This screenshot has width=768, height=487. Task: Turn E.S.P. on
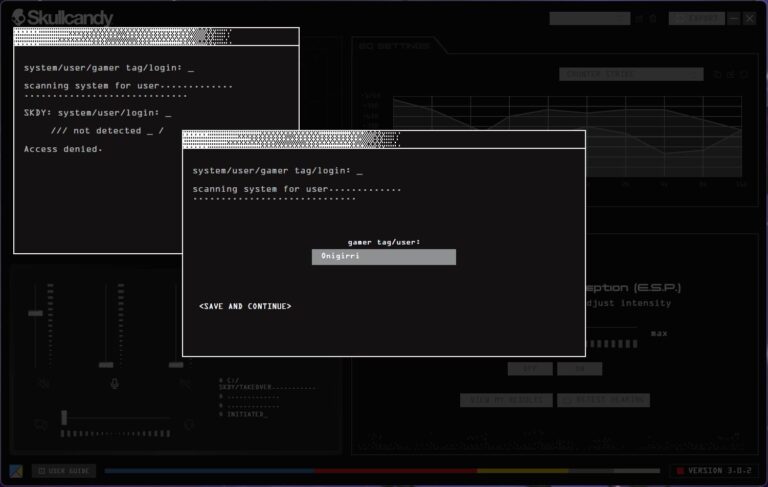pos(579,369)
